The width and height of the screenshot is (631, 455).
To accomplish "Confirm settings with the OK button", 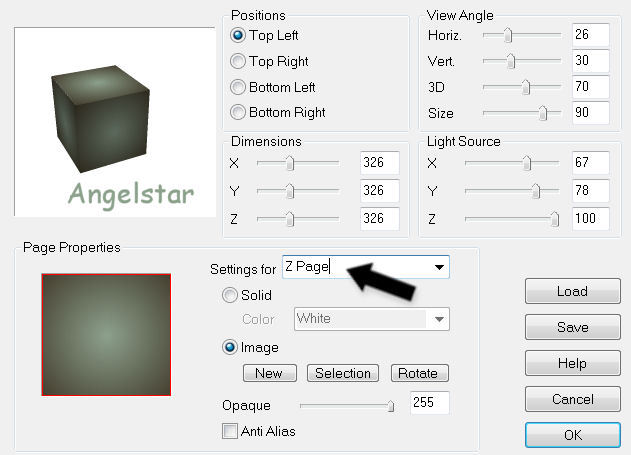I will [x=571, y=435].
